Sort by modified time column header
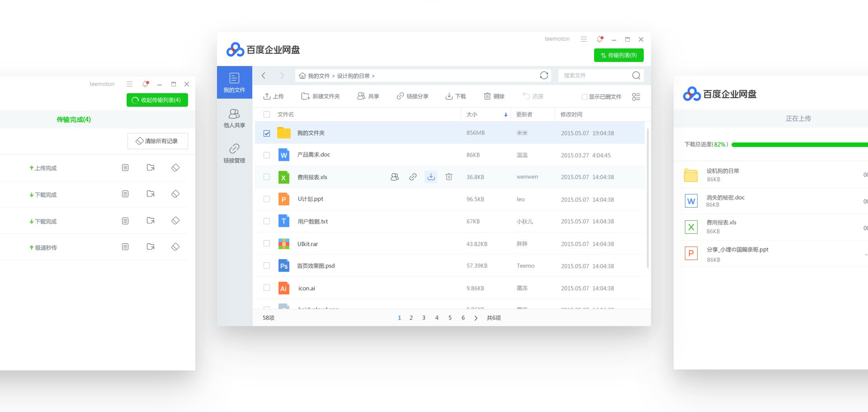The height and width of the screenshot is (412, 868). click(x=571, y=114)
